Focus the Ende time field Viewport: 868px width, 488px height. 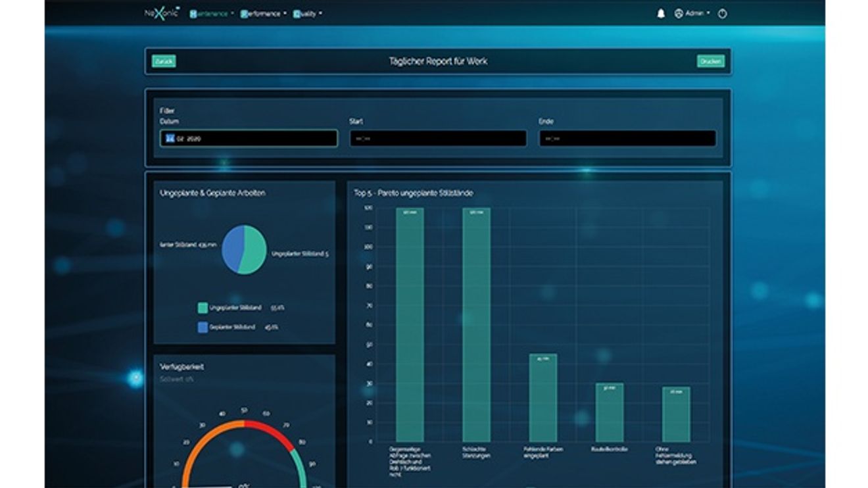click(627, 138)
